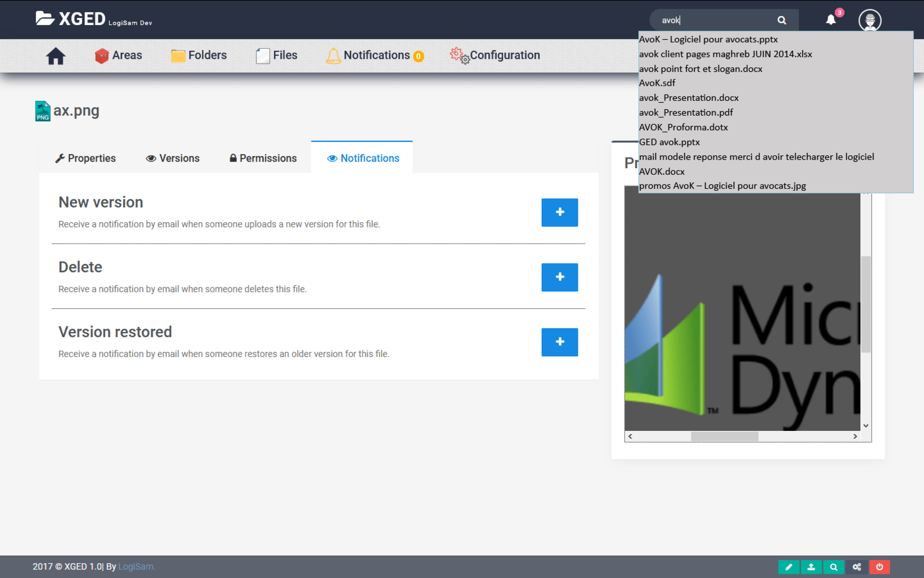Click the green pencil edit icon in the footer

[789, 567]
